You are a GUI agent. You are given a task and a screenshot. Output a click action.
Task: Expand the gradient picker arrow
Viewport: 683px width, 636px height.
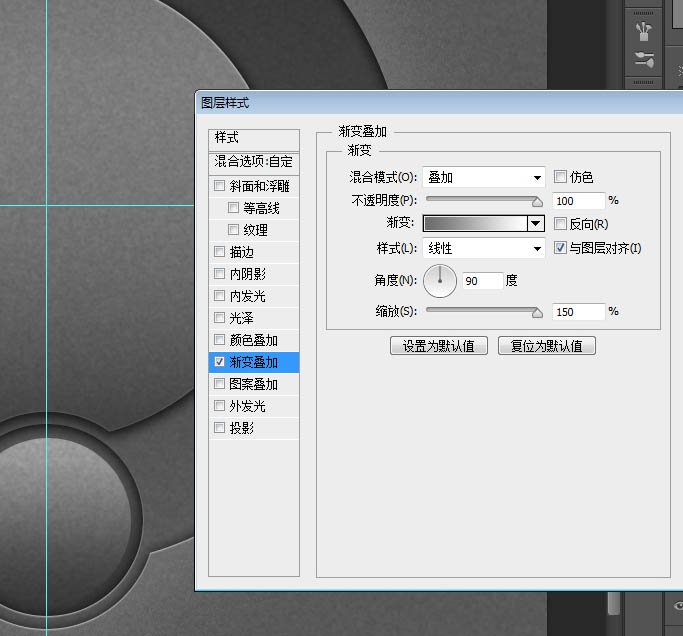(x=536, y=224)
